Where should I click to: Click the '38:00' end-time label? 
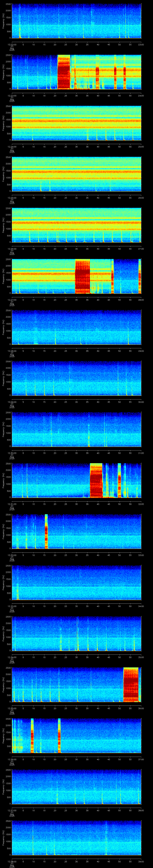pos(141,810)
